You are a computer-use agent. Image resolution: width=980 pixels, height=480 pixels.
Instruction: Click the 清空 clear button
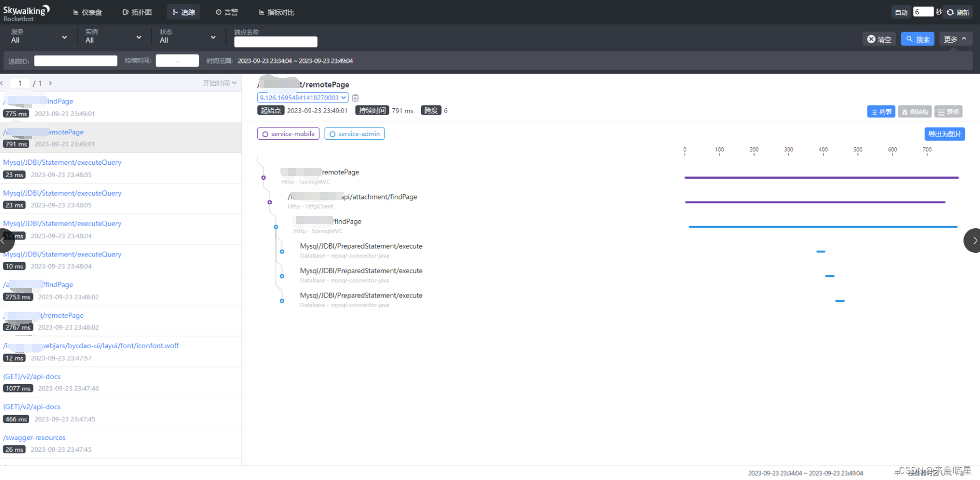coord(879,39)
